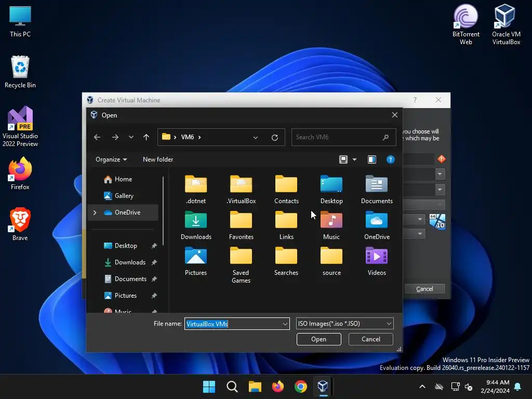Select the source folder
The width and height of the screenshot is (532, 399).
[x=331, y=262]
